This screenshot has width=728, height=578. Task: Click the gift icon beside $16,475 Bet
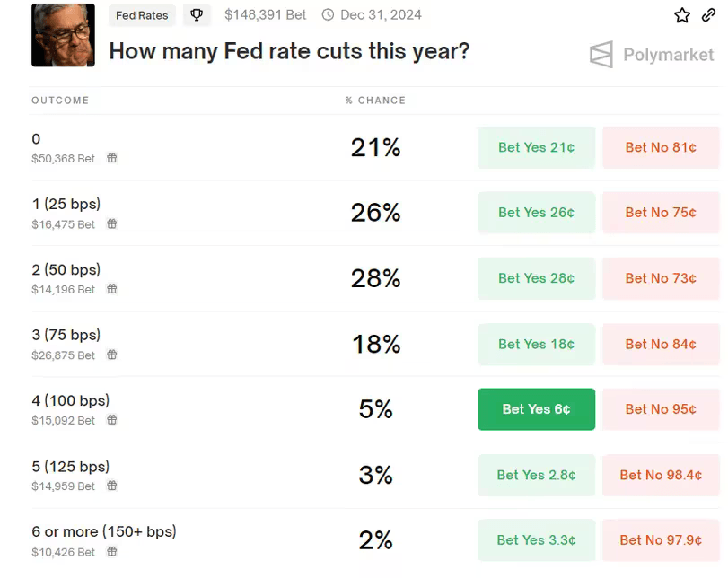click(112, 223)
